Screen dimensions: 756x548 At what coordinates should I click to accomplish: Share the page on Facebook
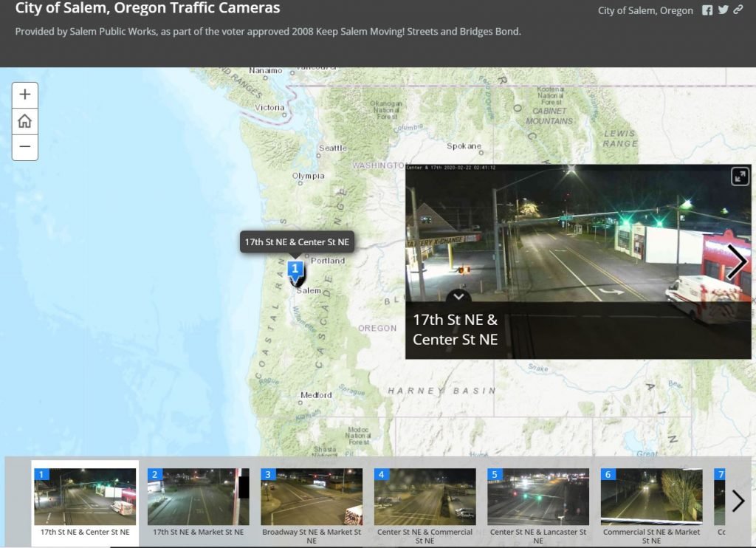707,10
